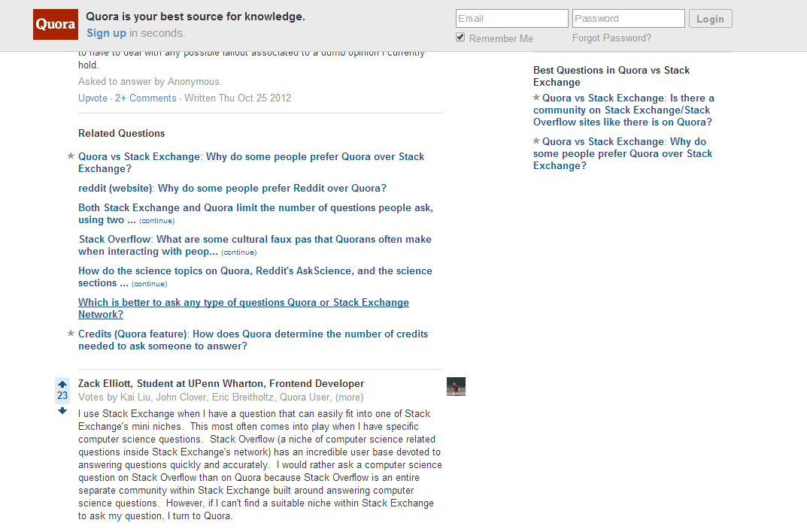Image resolution: width=807 pixels, height=532 pixels.
Task: Click star icon beside sidebar 'Is there a community' question
Action: [536, 97]
